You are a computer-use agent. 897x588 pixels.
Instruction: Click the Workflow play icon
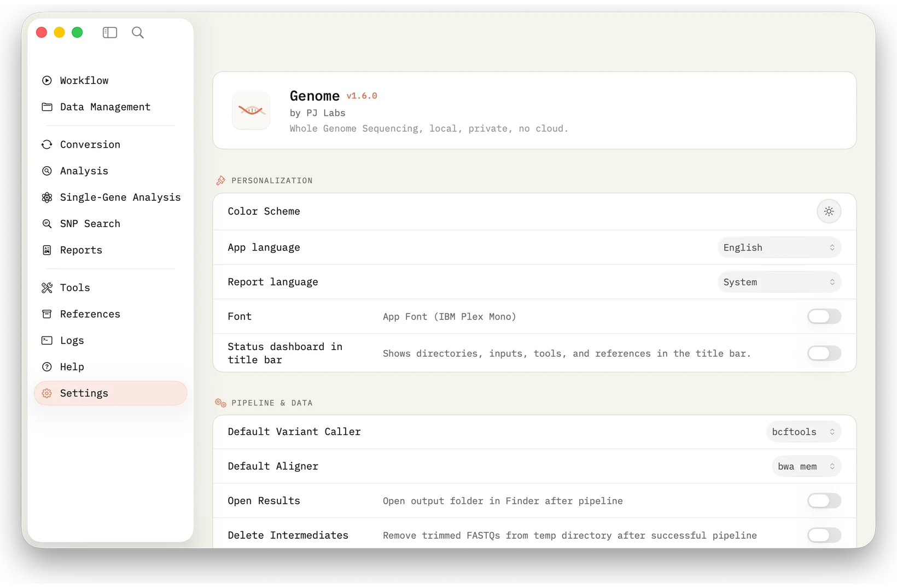47,80
